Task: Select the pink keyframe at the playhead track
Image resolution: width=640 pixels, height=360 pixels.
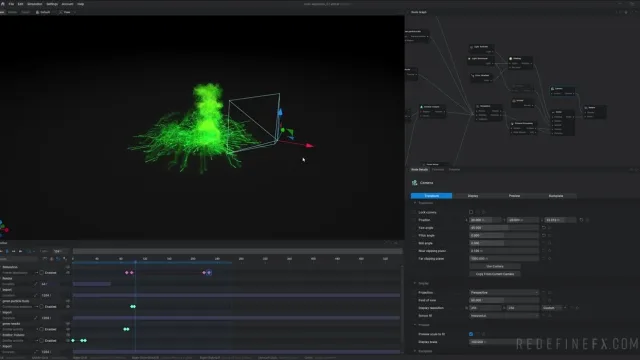Action: (131, 273)
